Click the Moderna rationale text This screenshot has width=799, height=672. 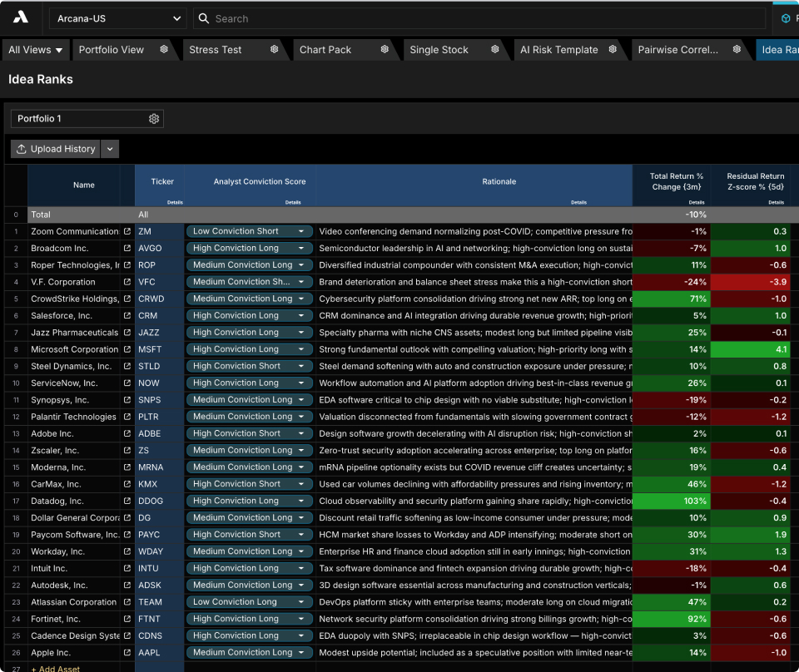point(474,467)
